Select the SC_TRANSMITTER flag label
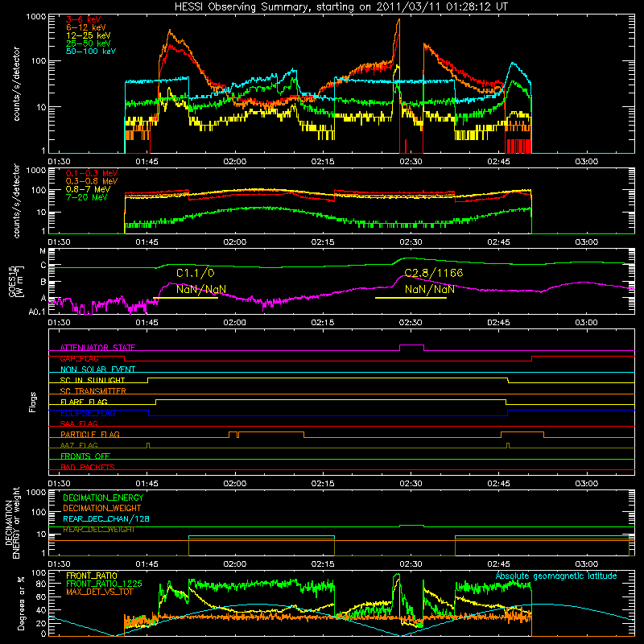 93,390
